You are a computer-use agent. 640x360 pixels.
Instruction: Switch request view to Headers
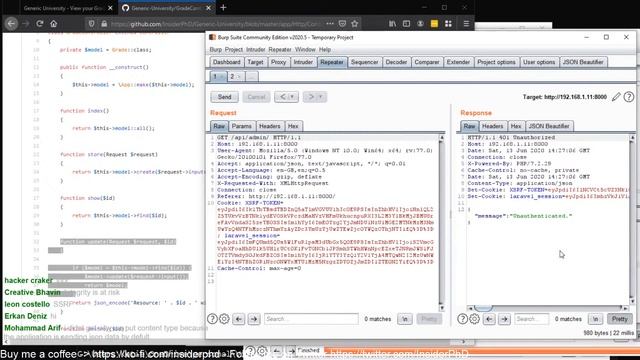click(x=270, y=126)
